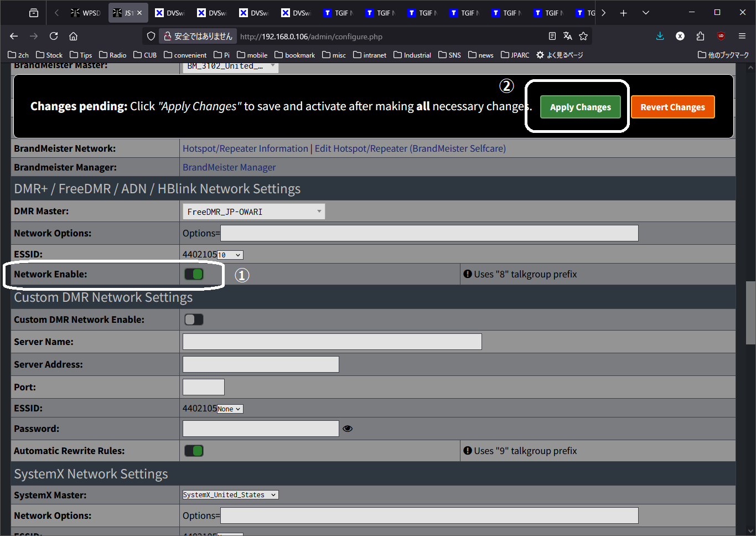Reveal password with eye icon
Image resolution: width=756 pixels, height=536 pixels.
point(348,429)
